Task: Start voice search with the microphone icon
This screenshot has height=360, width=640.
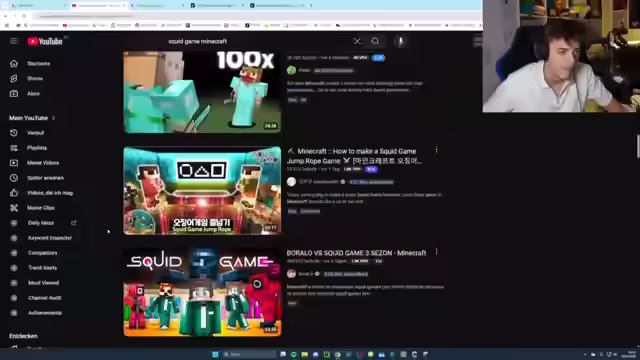Action: click(401, 41)
